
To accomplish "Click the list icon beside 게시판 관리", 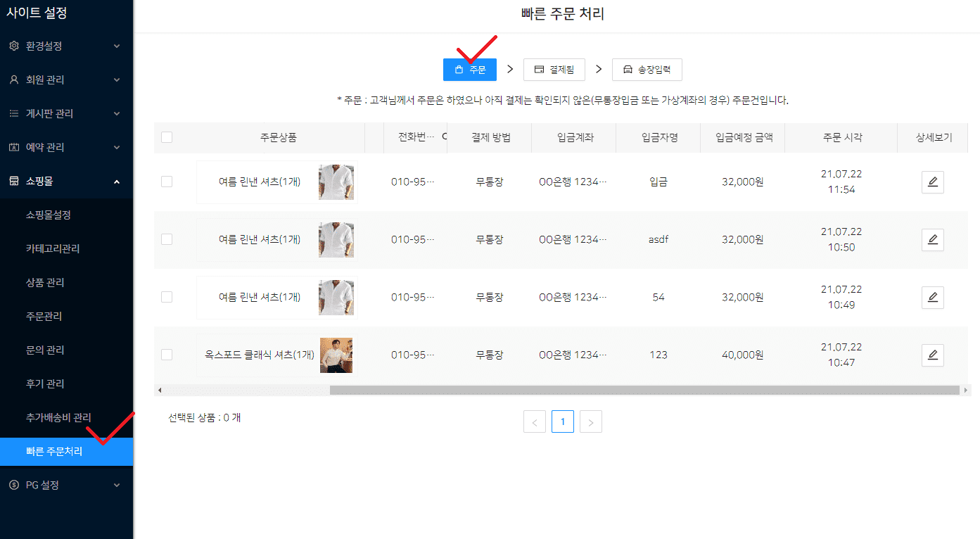I will pyautogui.click(x=14, y=113).
